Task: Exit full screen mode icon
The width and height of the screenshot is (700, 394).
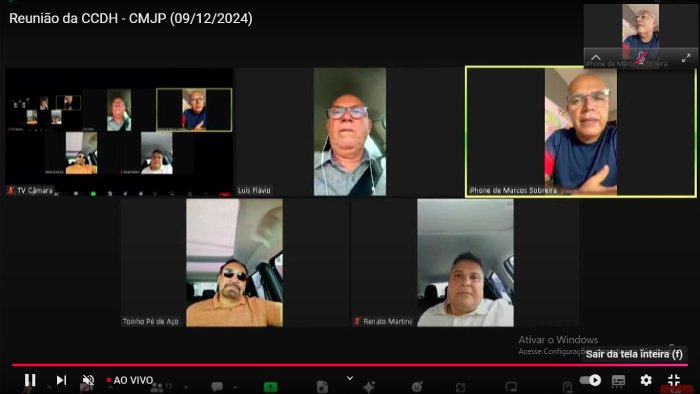Action: click(674, 380)
